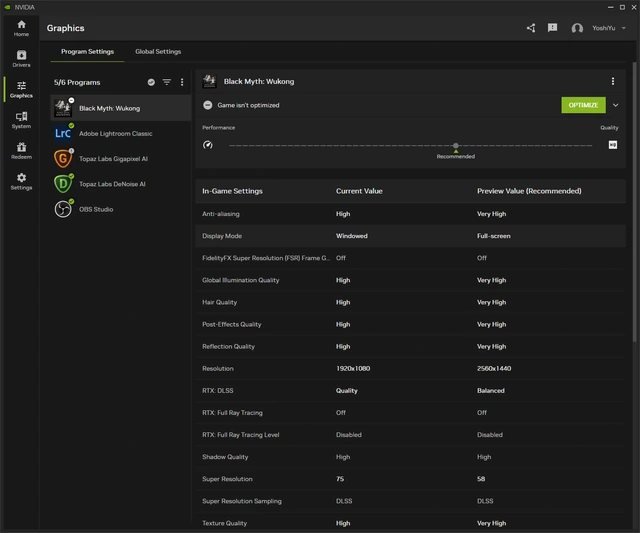Open the Redeem section
The image size is (640, 533).
pyautogui.click(x=21, y=151)
